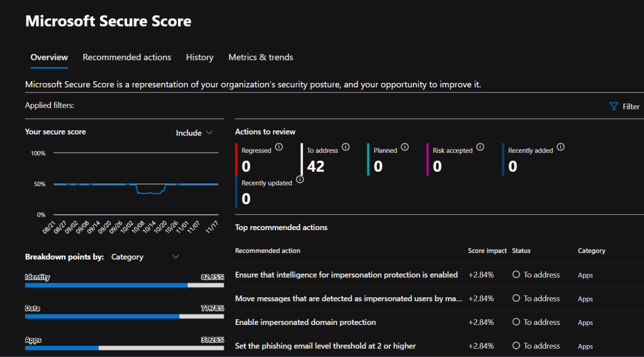Sort by the Score impact column header
The height and width of the screenshot is (357, 644).
pyautogui.click(x=487, y=251)
